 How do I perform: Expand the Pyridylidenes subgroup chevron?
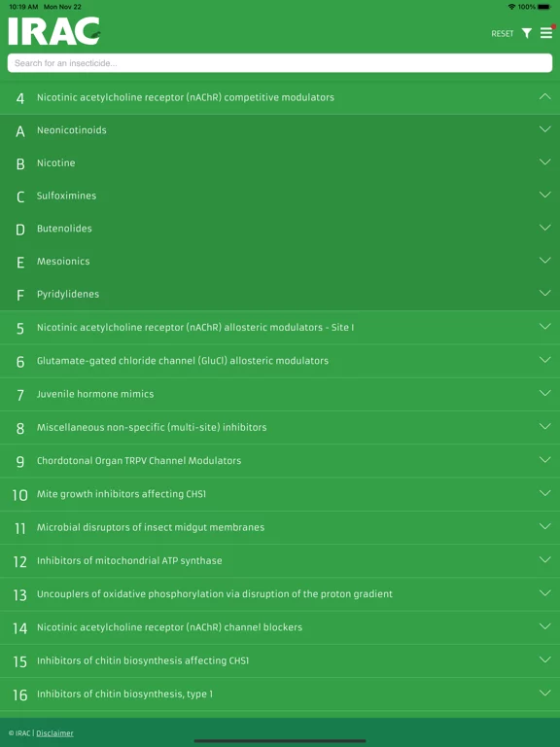(x=544, y=293)
